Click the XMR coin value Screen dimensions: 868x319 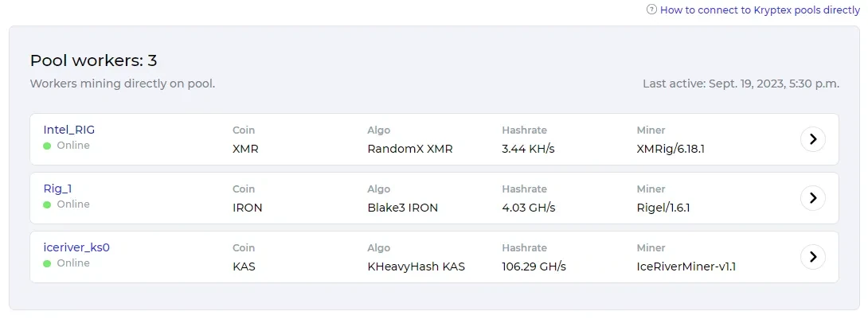[x=245, y=149]
